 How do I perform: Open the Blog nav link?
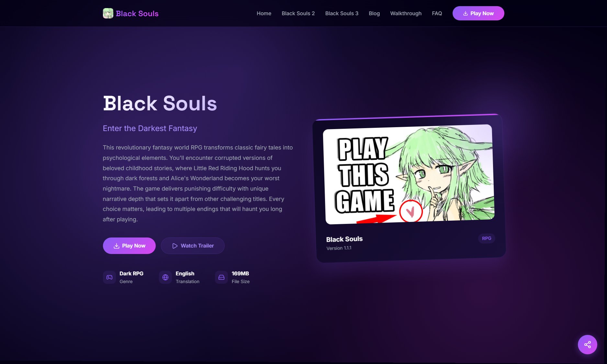[x=374, y=13]
